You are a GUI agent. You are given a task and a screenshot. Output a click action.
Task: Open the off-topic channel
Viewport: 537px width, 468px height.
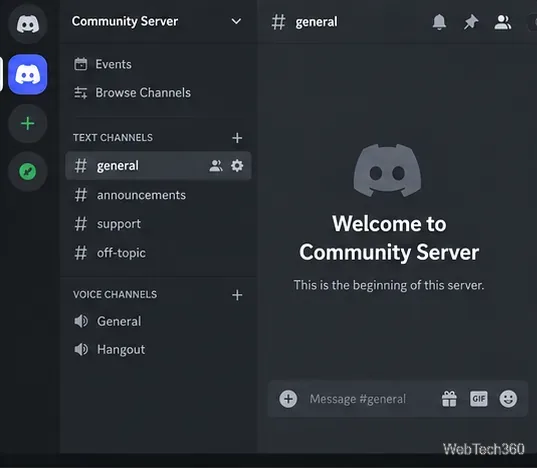point(158,253)
